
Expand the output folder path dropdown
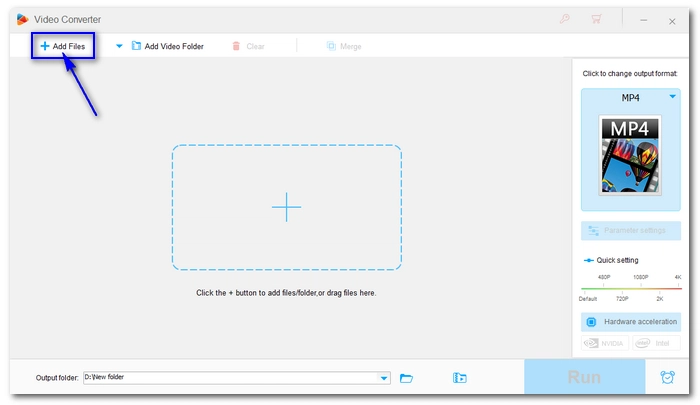pos(384,378)
